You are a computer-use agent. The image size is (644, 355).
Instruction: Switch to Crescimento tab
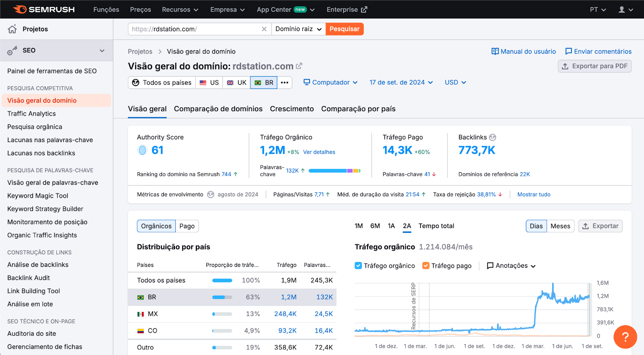(292, 109)
